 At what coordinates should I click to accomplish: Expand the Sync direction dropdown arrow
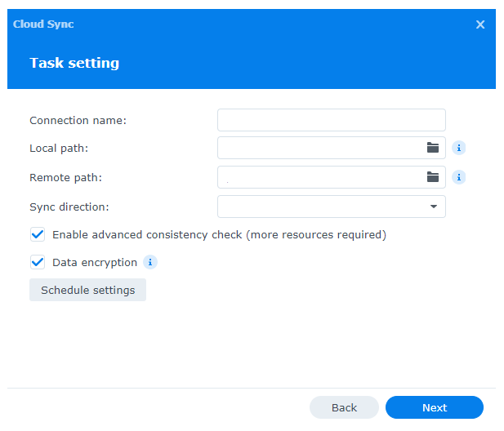coord(433,207)
